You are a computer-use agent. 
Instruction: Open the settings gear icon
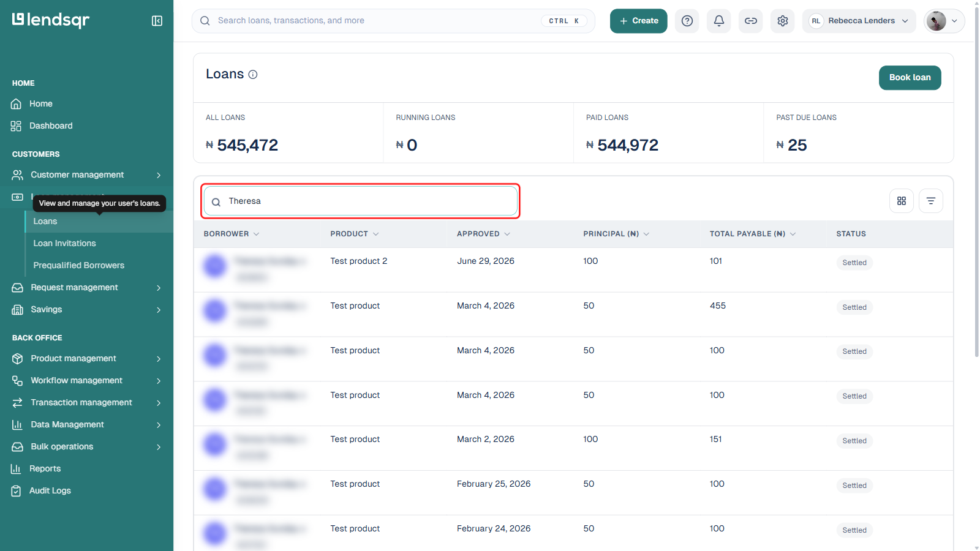coord(783,21)
